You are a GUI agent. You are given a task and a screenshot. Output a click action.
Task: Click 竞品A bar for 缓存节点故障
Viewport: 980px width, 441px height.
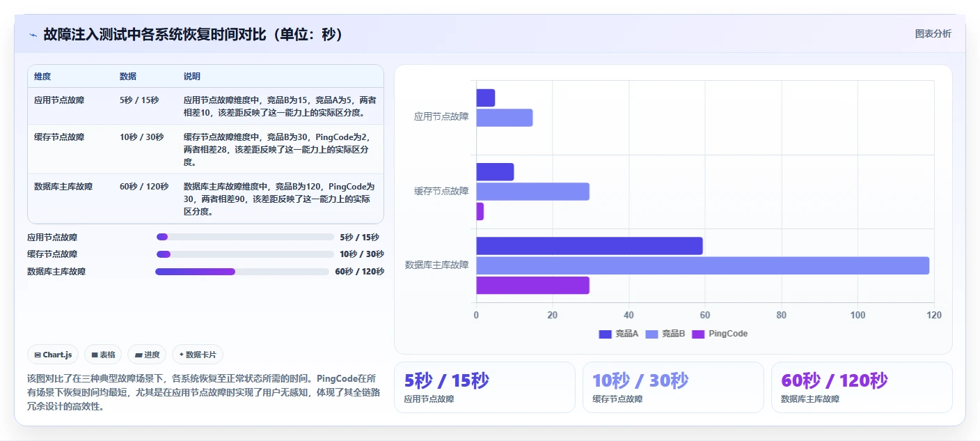495,171
